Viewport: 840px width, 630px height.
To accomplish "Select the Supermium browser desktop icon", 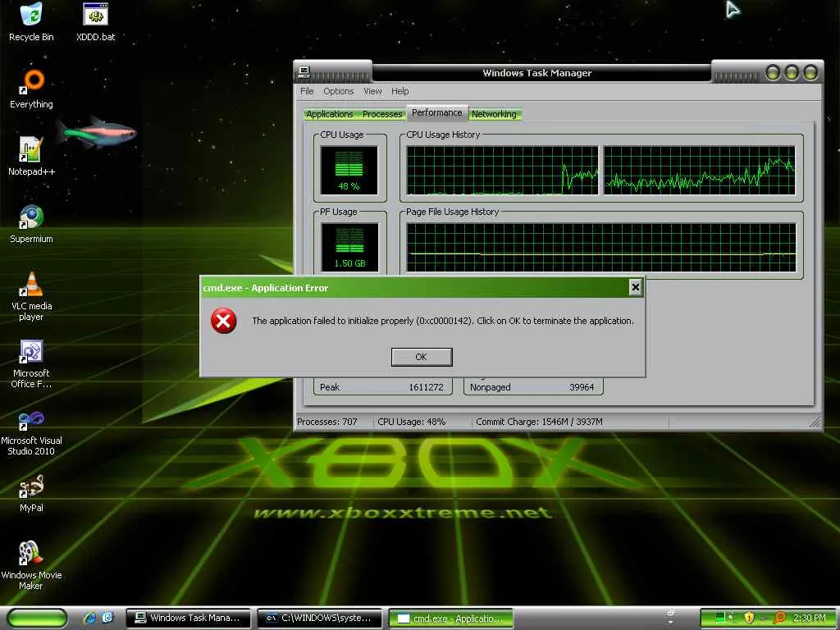I will tap(31, 224).
